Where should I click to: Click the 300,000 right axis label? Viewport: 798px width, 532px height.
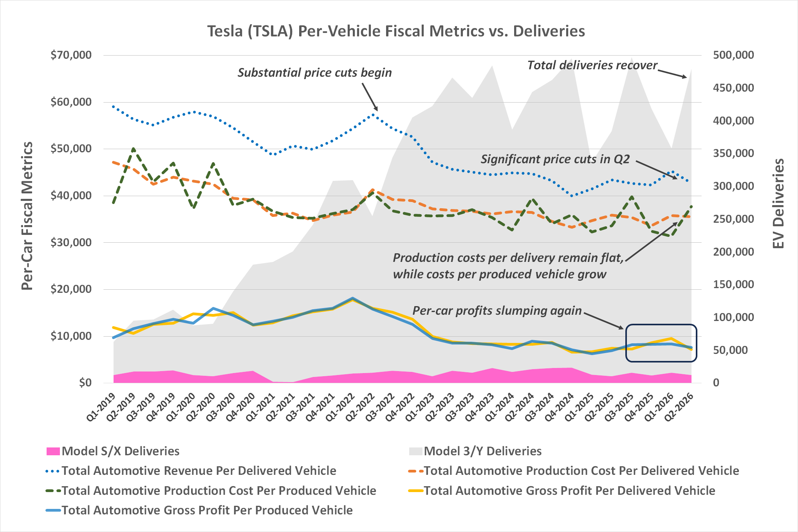733,186
